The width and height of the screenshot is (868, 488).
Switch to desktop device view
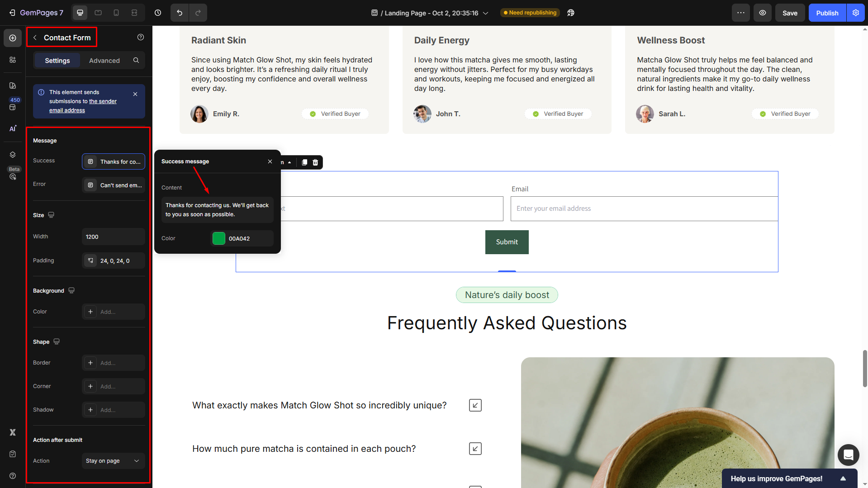tap(80, 13)
